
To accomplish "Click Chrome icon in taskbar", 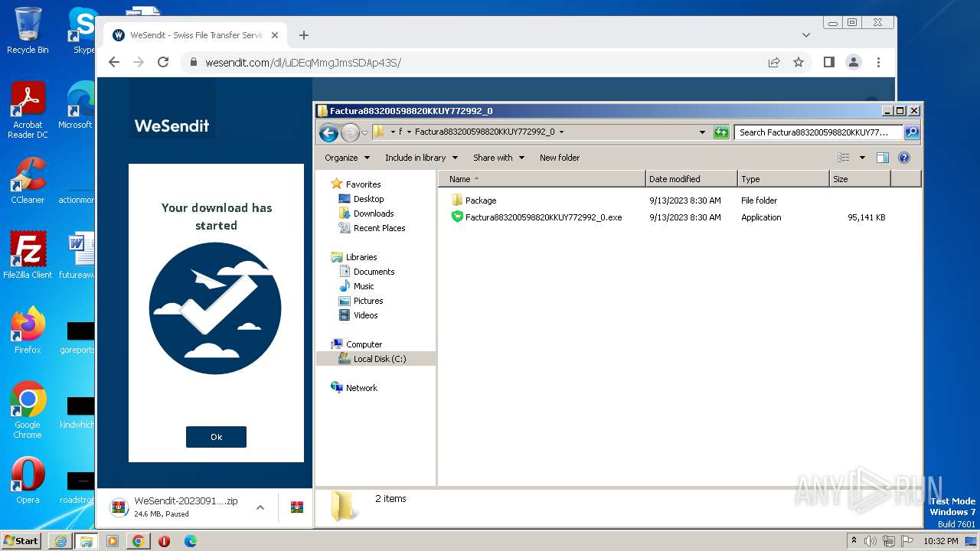I will coord(138,541).
